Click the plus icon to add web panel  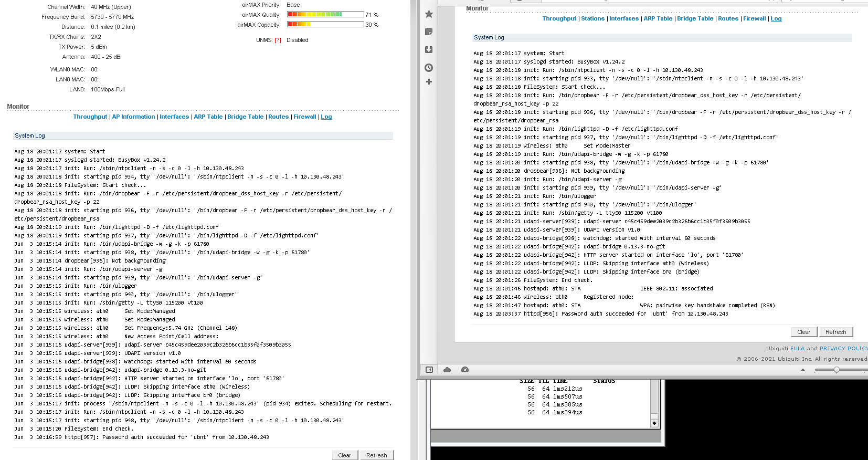[x=429, y=82]
